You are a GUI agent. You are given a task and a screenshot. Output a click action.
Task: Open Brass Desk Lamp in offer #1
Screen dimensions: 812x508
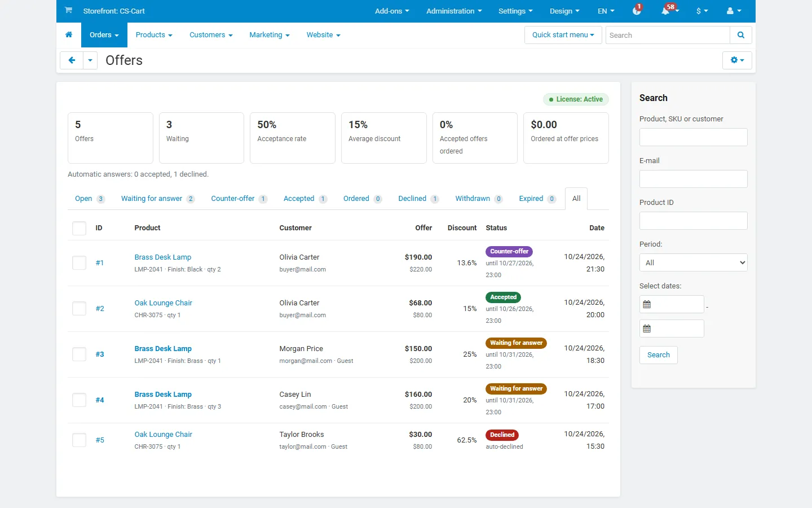coord(163,257)
